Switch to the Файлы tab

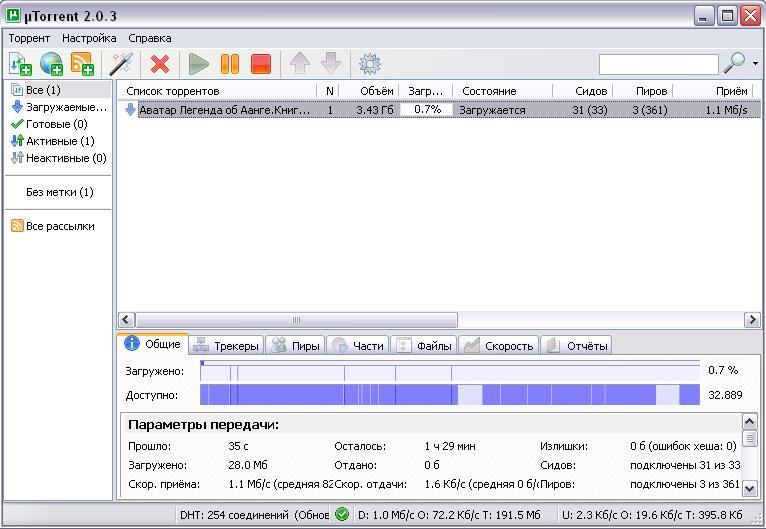424,346
